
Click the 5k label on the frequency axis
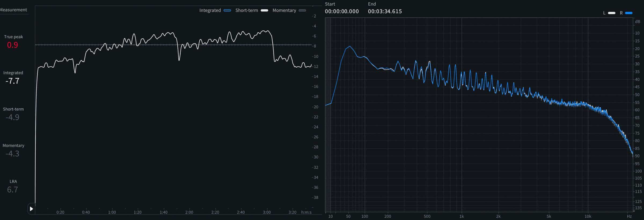click(x=549, y=216)
